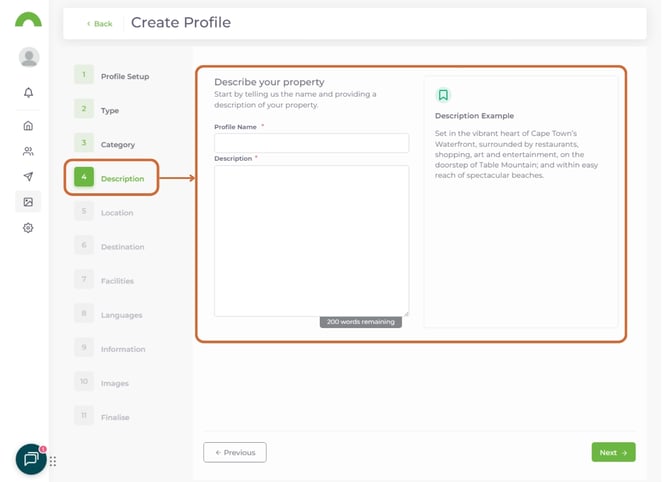Go back using the Back link
670x482 pixels.
pyautogui.click(x=99, y=23)
